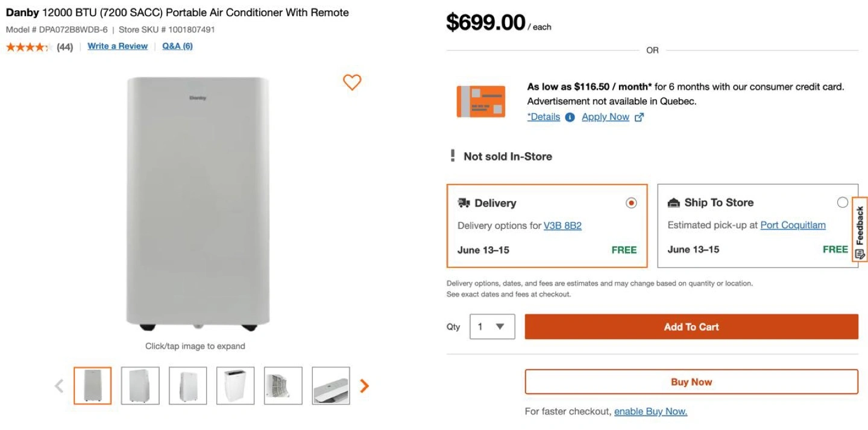The width and height of the screenshot is (868, 430).
Task: Select the Ship To Store radio button
Action: coord(842,202)
